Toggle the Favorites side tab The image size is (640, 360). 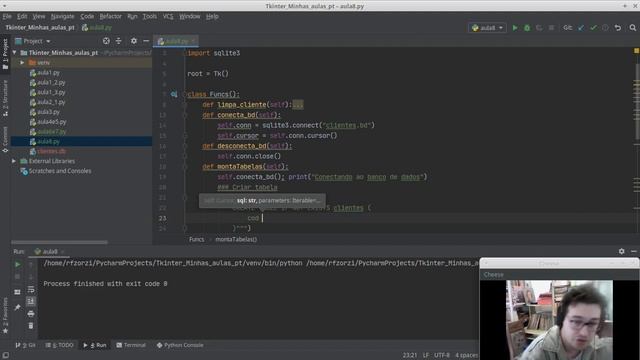[5, 315]
